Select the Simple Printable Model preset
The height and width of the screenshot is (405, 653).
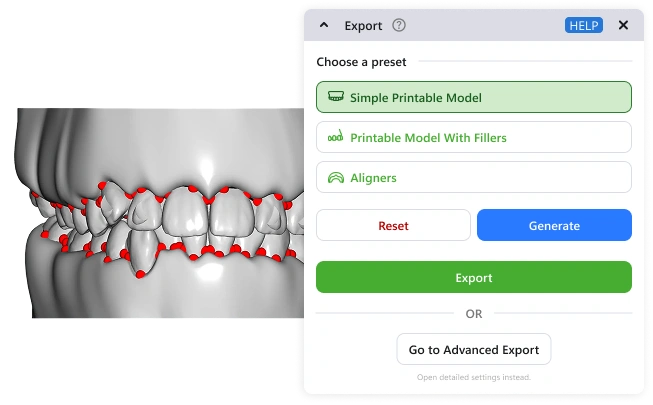474,97
